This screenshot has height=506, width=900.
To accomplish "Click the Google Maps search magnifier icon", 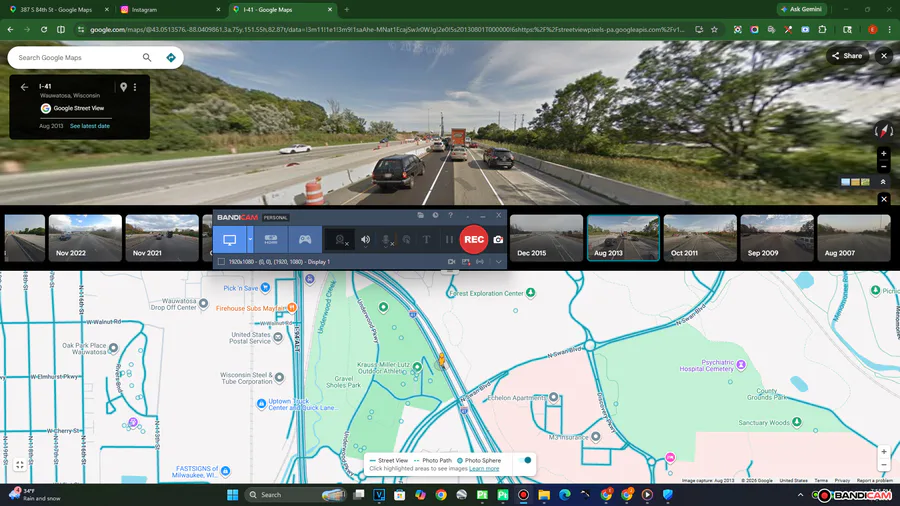I will pyautogui.click(x=147, y=57).
